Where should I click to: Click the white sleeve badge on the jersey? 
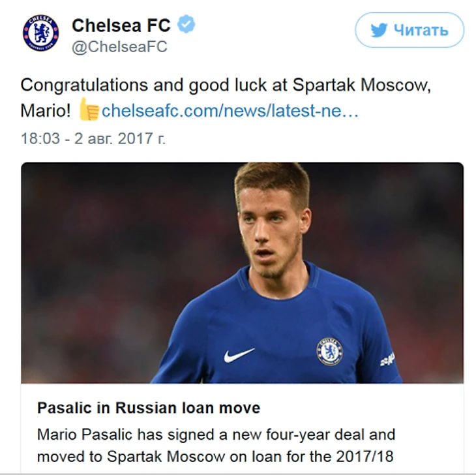point(387,359)
